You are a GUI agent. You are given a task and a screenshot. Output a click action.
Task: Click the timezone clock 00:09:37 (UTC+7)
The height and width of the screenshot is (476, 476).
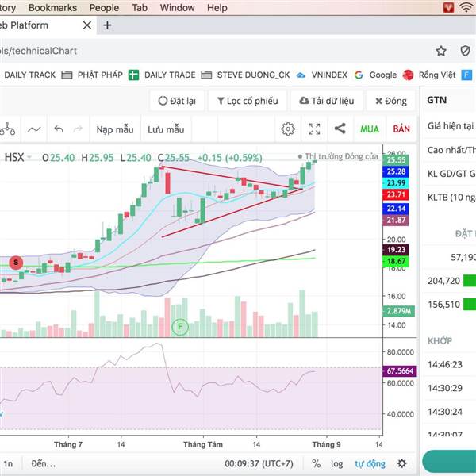point(259,463)
